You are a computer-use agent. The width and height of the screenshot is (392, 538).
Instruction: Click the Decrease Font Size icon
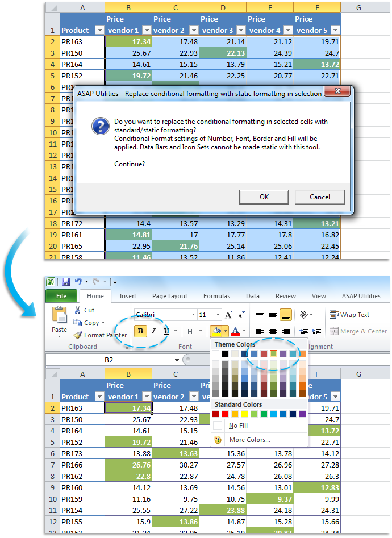(241, 315)
